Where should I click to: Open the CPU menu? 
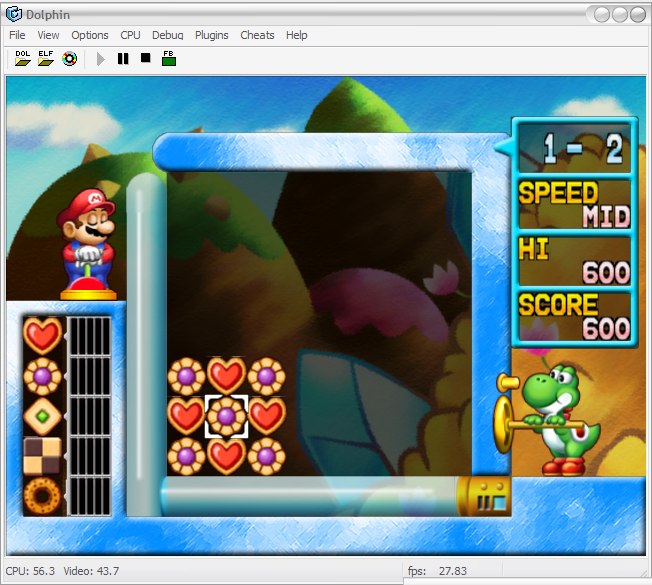coord(130,35)
